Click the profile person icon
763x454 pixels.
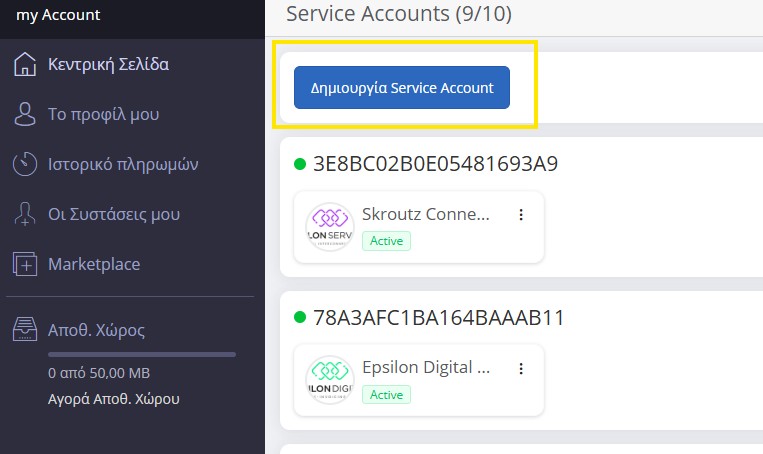[25, 115]
